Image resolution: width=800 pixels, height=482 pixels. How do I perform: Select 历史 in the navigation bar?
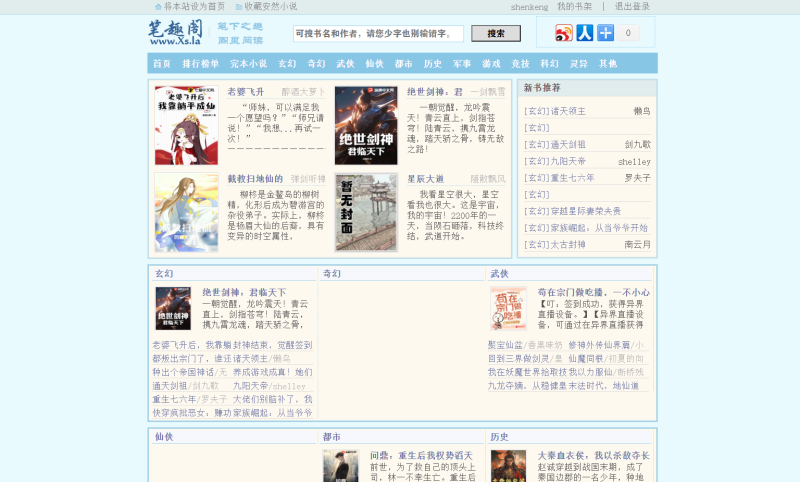point(433,64)
